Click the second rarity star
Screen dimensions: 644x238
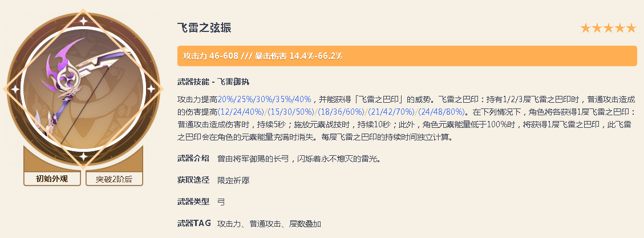click(597, 28)
